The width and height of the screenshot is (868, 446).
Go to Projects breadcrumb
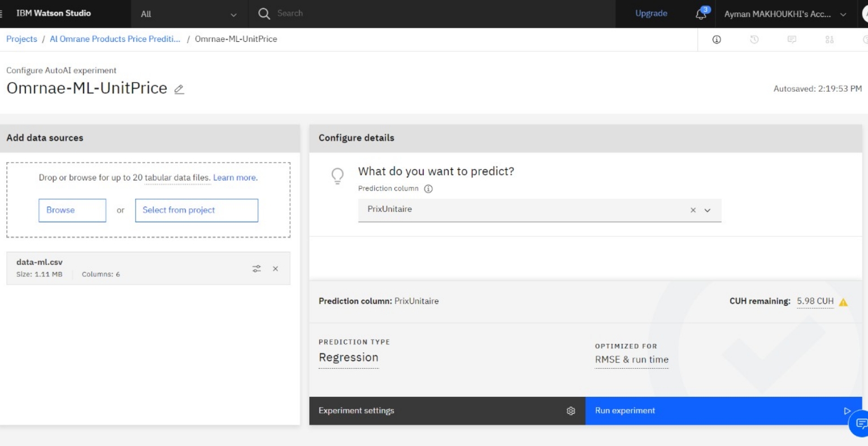21,39
